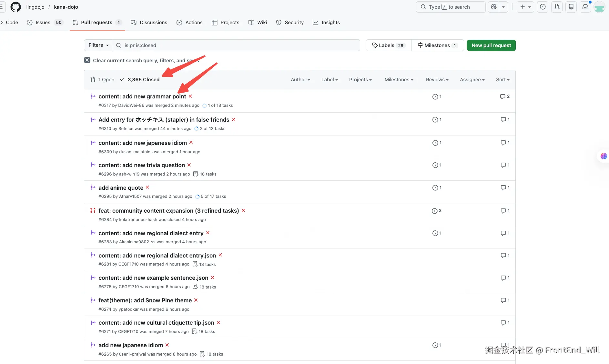This screenshot has height=364, width=609.
Task: Open the Filters dropdown
Action: point(98,45)
